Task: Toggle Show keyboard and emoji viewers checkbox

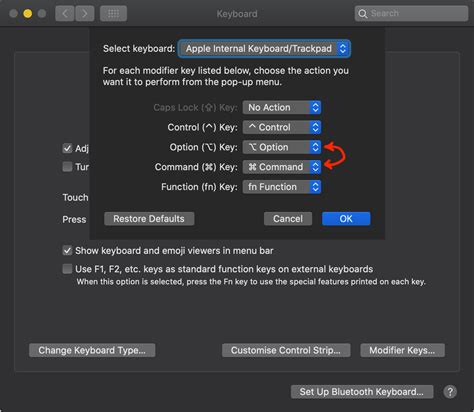Action: point(67,250)
